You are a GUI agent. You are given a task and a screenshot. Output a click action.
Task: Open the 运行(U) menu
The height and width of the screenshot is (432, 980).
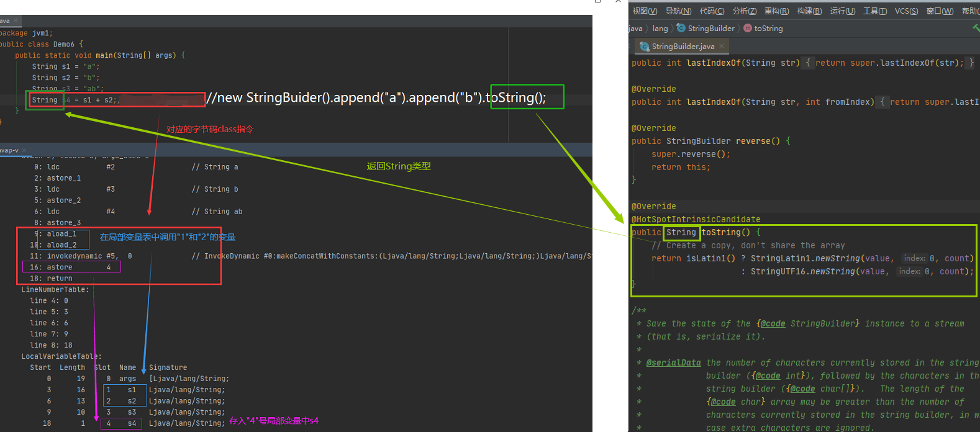click(843, 11)
